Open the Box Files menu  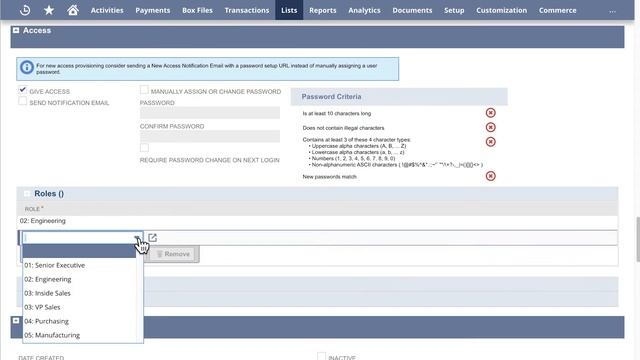[197, 10]
